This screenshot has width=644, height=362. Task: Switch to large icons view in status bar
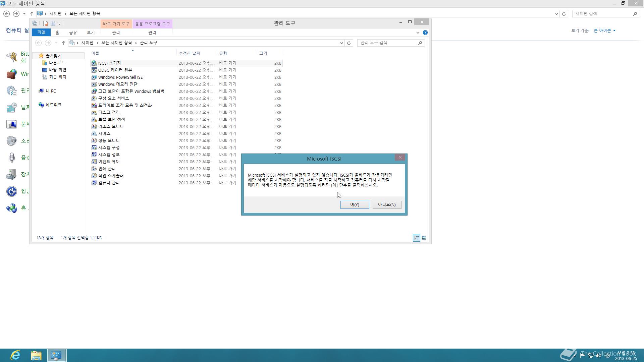point(424,238)
